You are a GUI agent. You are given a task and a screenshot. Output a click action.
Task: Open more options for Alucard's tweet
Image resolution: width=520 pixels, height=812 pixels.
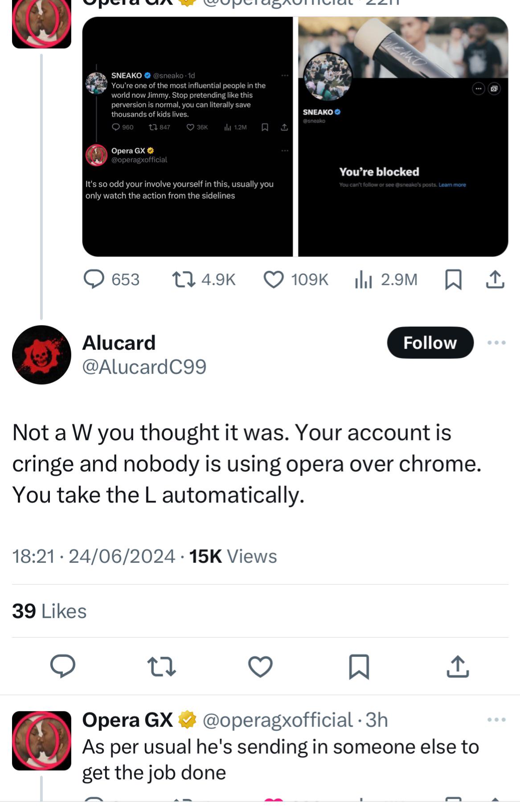click(x=496, y=343)
